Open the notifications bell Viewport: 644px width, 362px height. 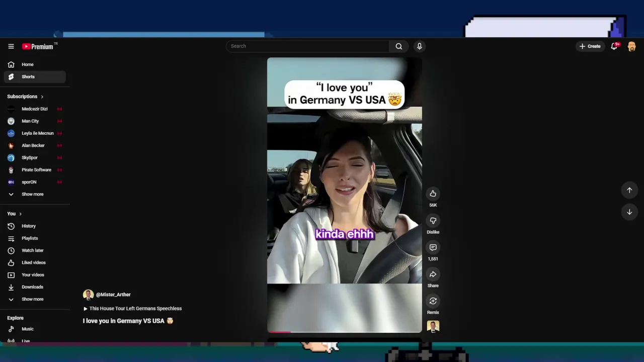pos(614,46)
